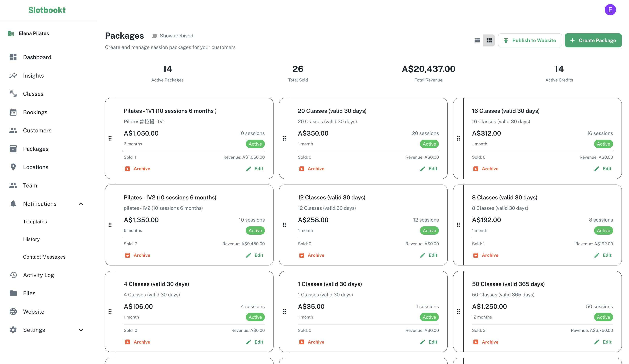This screenshot has height=364, width=629.
Task: Open the Activity Log icon
Action: click(x=13, y=275)
